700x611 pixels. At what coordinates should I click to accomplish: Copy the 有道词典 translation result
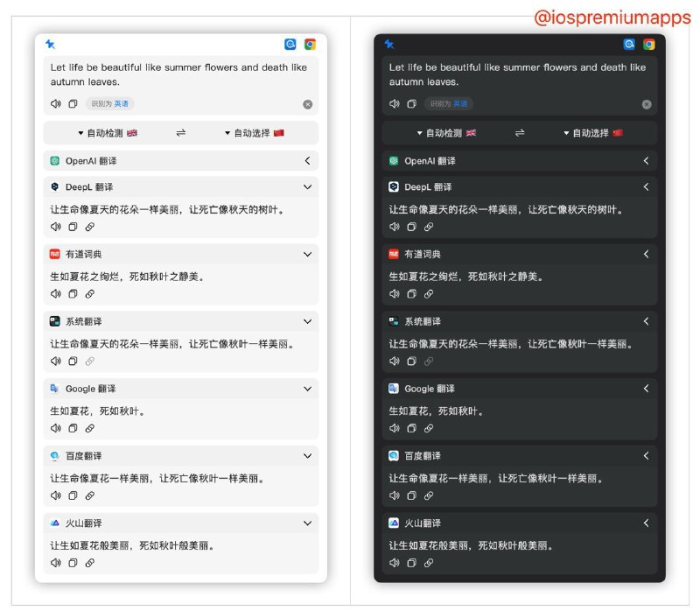coord(73,293)
